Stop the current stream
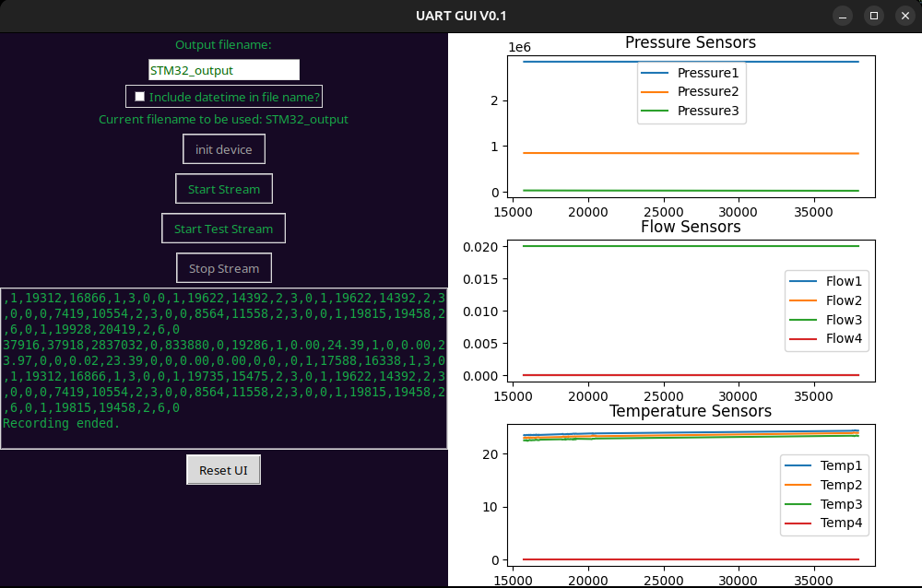 click(223, 267)
